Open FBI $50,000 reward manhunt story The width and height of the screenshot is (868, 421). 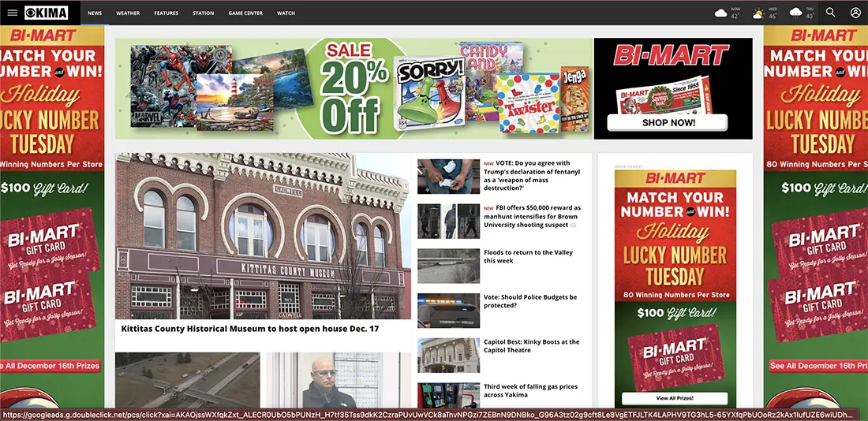click(532, 216)
